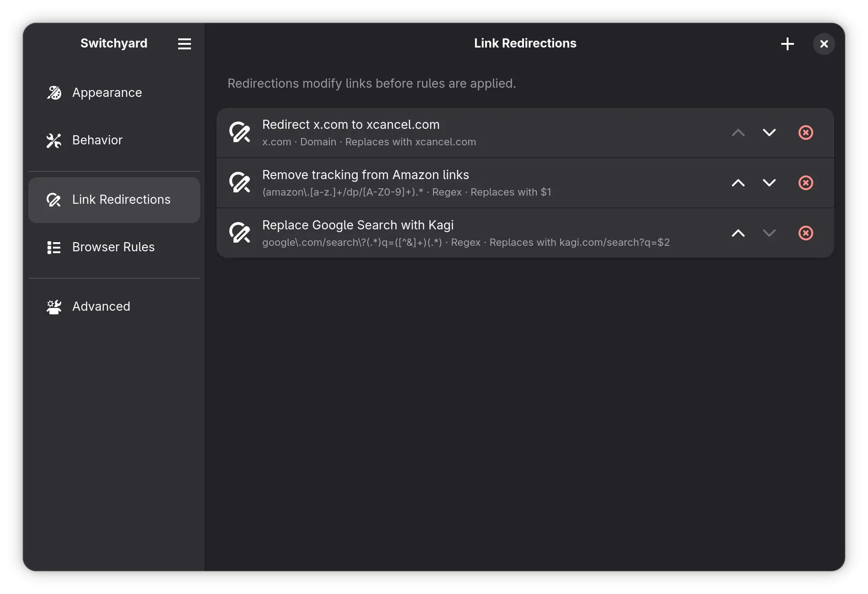Move the x.com redirect rule down
Viewport: 868px width, 594px height.
tap(769, 133)
